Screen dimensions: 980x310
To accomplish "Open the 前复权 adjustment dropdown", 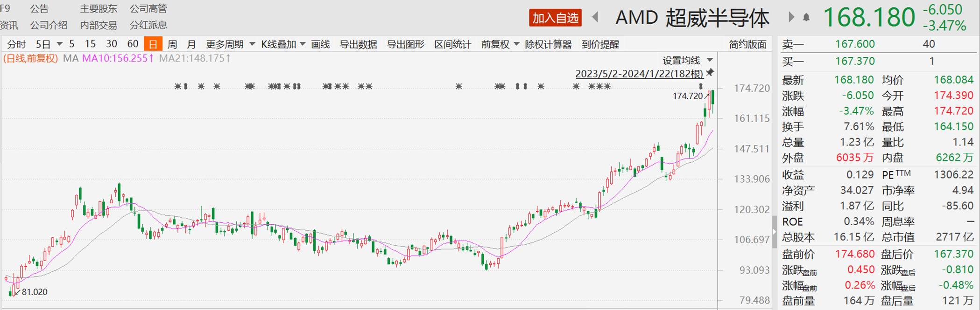I will [500, 44].
